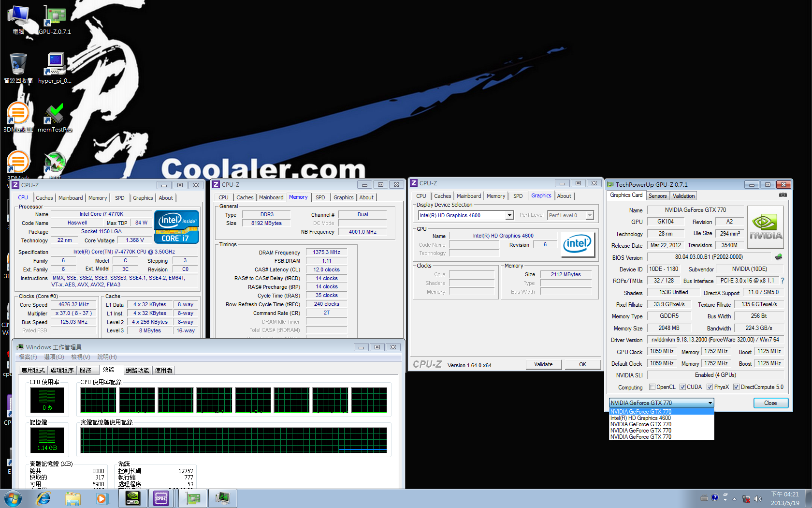
Task: Enable the OpenCL checkbox
Action: point(652,387)
